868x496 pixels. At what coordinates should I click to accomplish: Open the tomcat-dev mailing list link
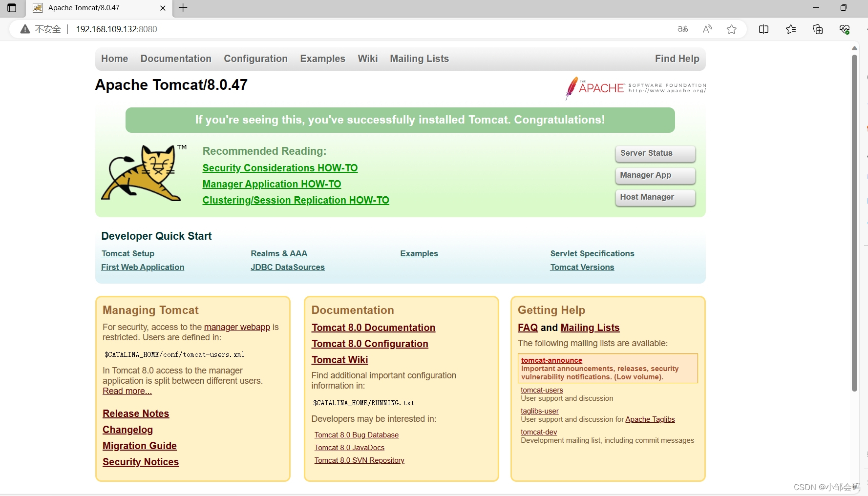(x=539, y=432)
